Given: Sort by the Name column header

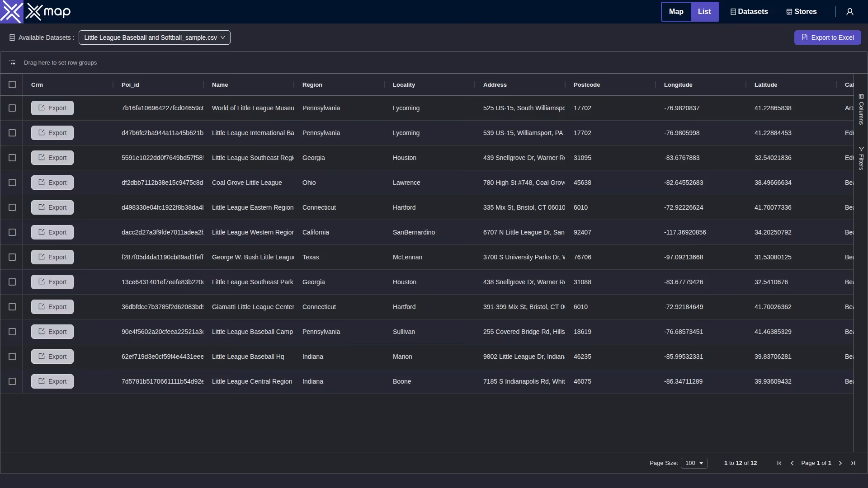Looking at the screenshot, I should pos(220,84).
